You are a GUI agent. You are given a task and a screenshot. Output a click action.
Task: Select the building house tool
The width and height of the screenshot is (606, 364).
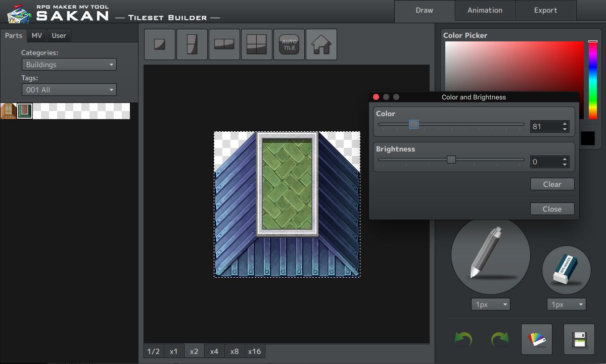(321, 44)
